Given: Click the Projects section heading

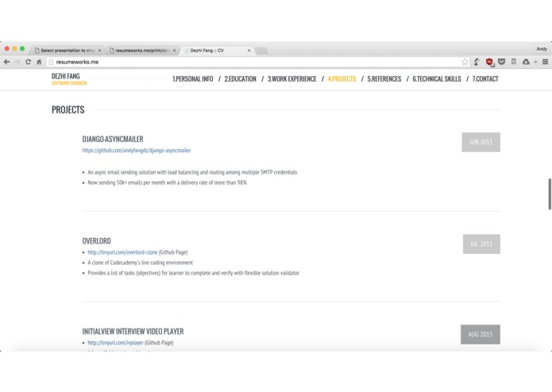Looking at the screenshot, I should tap(68, 110).
